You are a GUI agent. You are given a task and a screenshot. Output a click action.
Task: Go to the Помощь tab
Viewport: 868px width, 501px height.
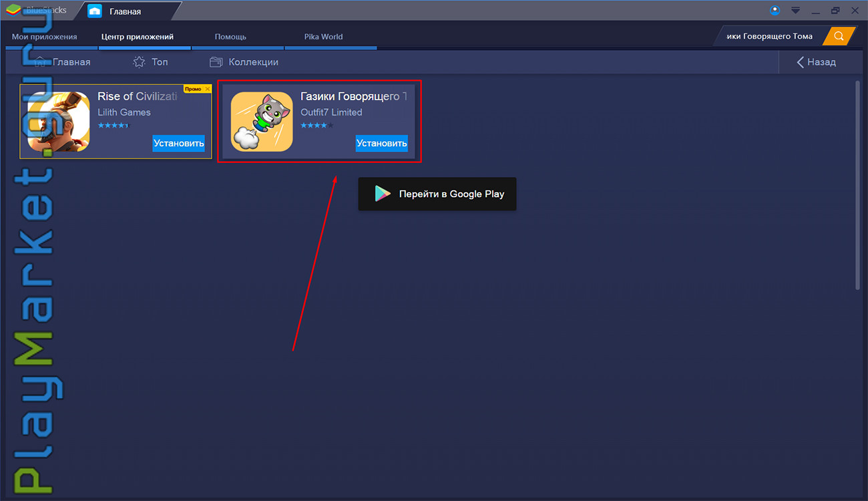(x=230, y=37)
